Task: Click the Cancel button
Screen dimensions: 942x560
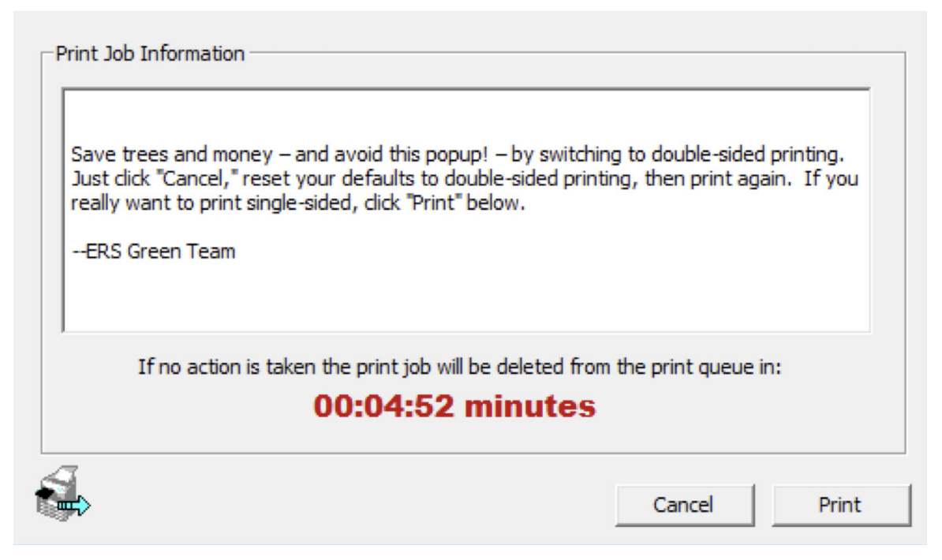Action: [x=683, y=505]
